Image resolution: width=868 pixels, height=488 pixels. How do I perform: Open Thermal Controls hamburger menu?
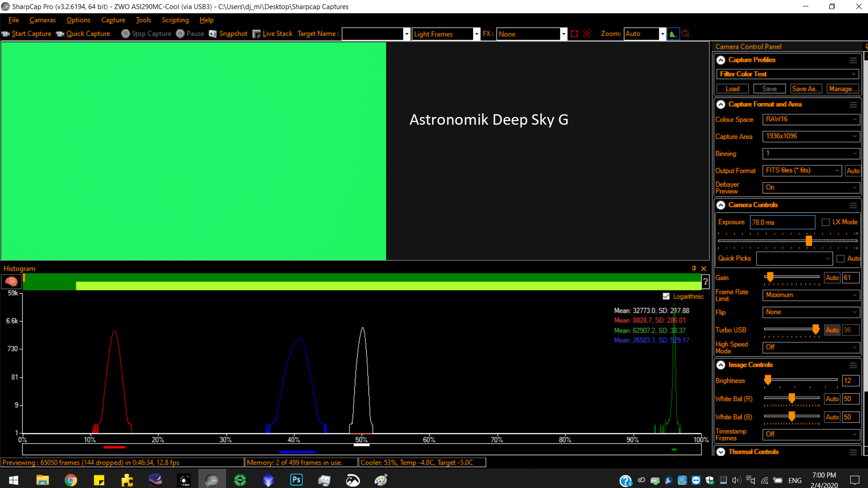tap(853, 452)
